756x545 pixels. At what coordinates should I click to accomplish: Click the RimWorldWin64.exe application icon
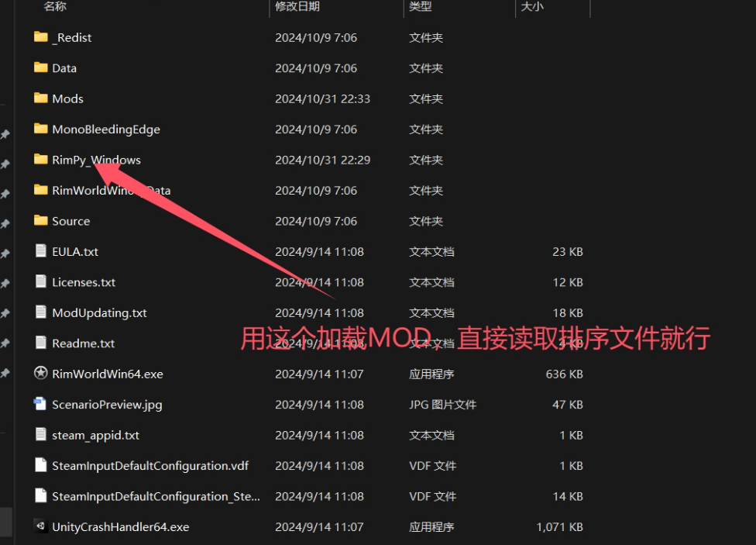41,374
